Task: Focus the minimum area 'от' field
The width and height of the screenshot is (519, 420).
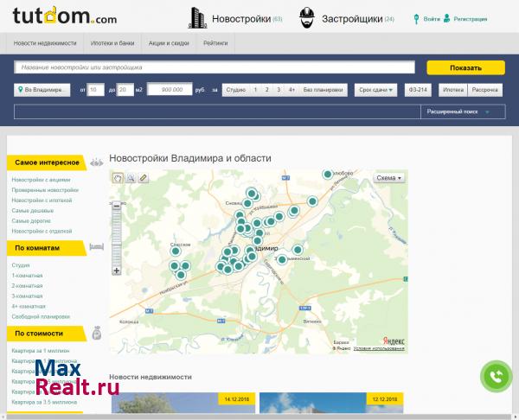Action: [96, 90]
